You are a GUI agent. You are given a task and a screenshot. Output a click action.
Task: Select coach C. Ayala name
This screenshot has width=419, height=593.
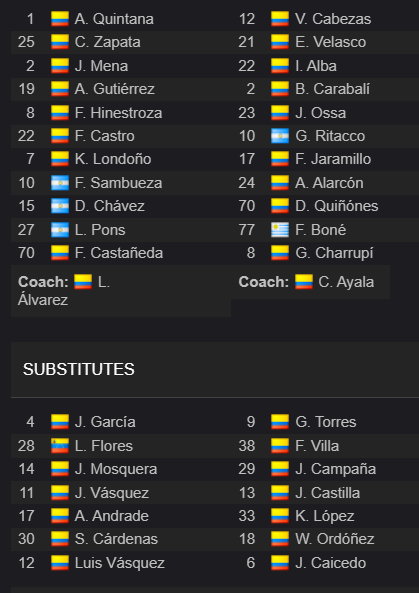(346, 282)
